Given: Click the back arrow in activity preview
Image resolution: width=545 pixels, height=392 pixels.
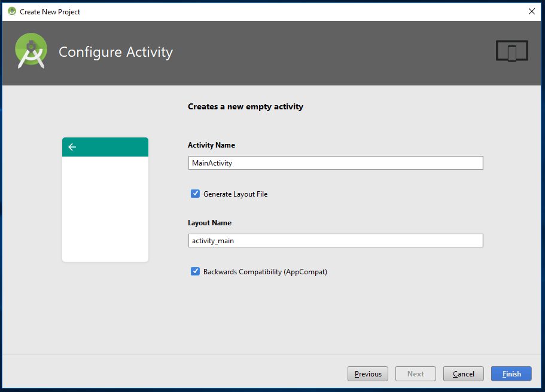Looking at the screenshot, I should click(x=72, y=147).
